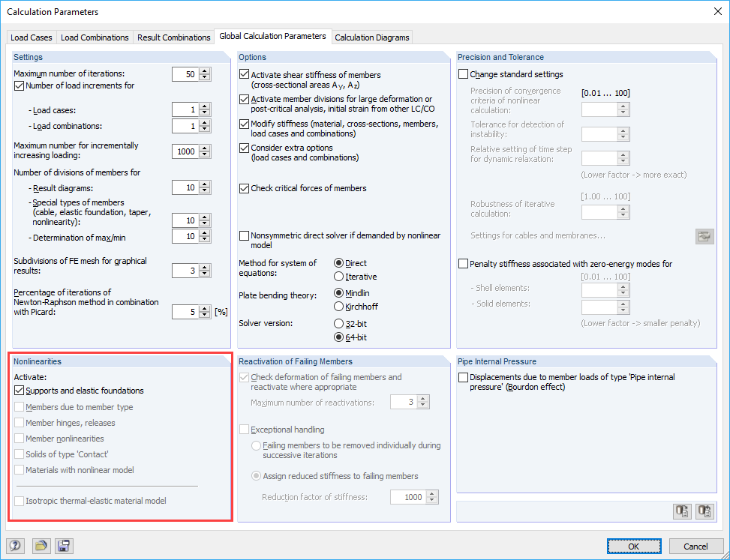Click Result diagrams divisions field
The image size is (730, 560).
click(x=185, y=187)
